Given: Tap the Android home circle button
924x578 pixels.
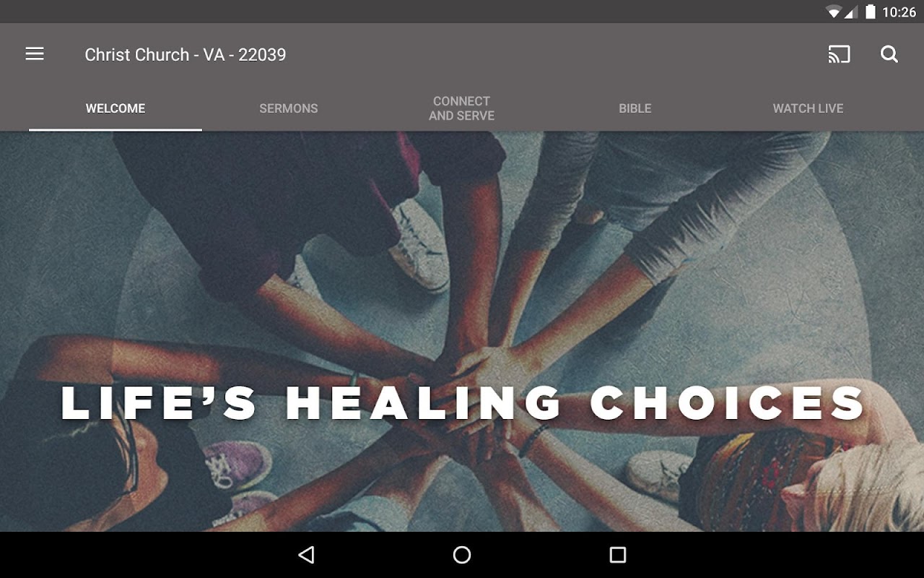Looking at the screenshot, I should click(x=462, y=555).
